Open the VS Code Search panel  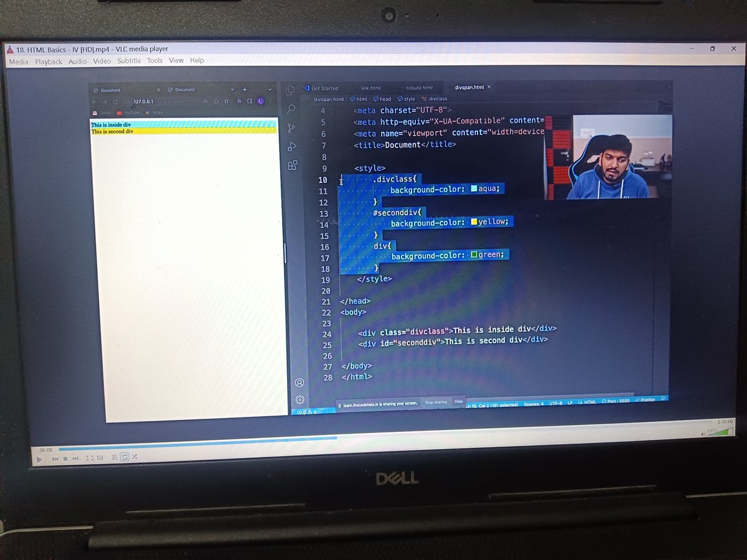tap(291, 109)
